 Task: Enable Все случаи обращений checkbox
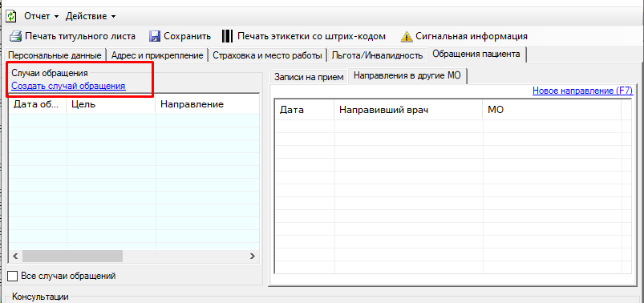(x=13, y=277)
